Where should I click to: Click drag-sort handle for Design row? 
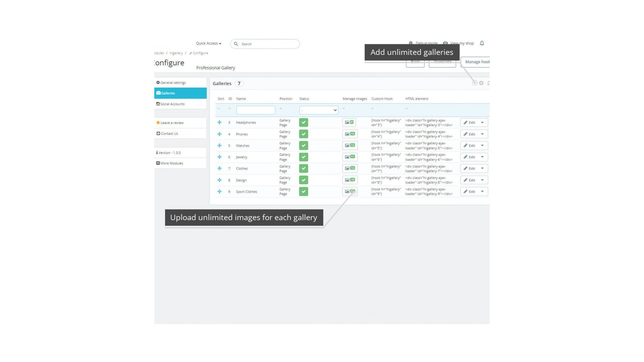(x=219, y=180)
